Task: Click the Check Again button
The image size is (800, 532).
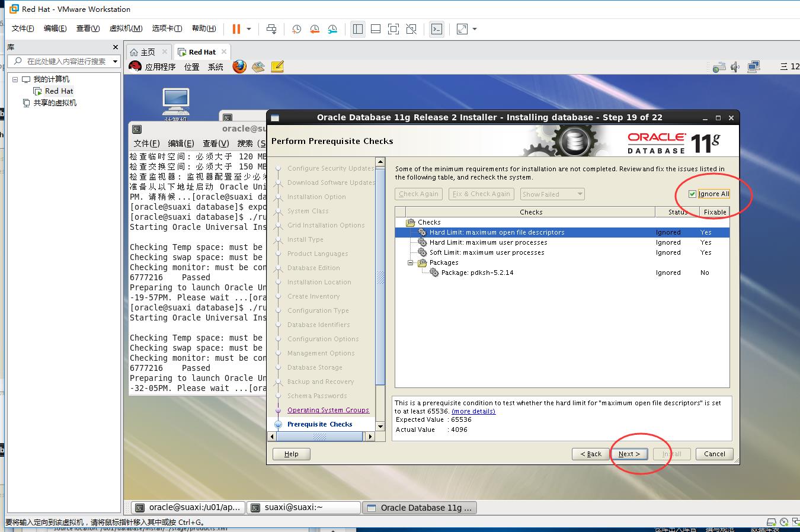Action: point(418,194)
